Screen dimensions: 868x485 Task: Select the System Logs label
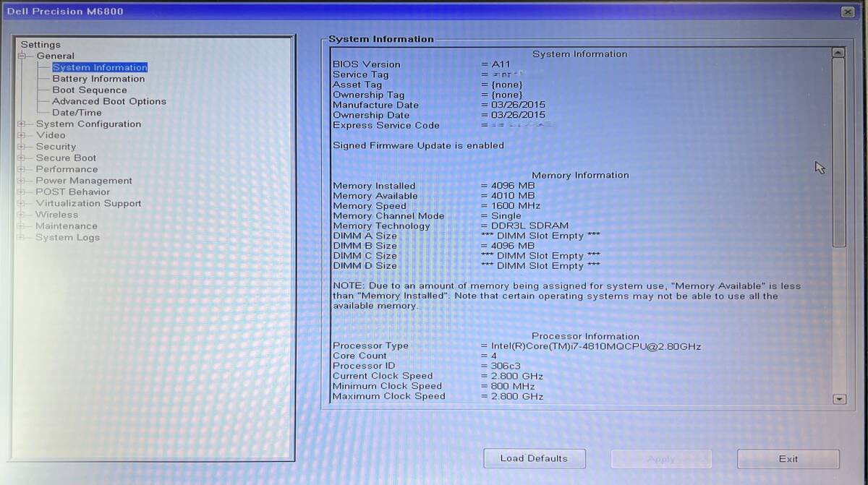(68, 237)
